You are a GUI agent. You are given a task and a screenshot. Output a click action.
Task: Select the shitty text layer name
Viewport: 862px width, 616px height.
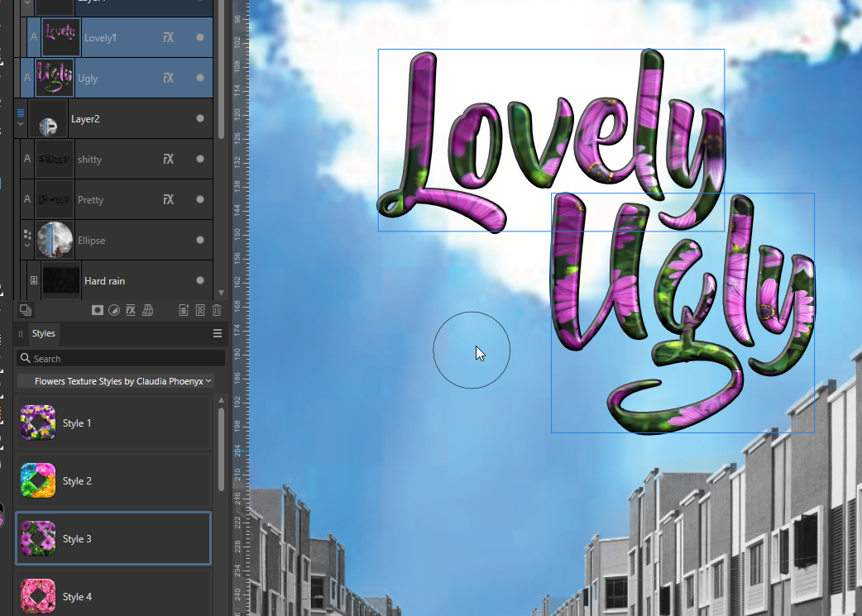point(89,160)
